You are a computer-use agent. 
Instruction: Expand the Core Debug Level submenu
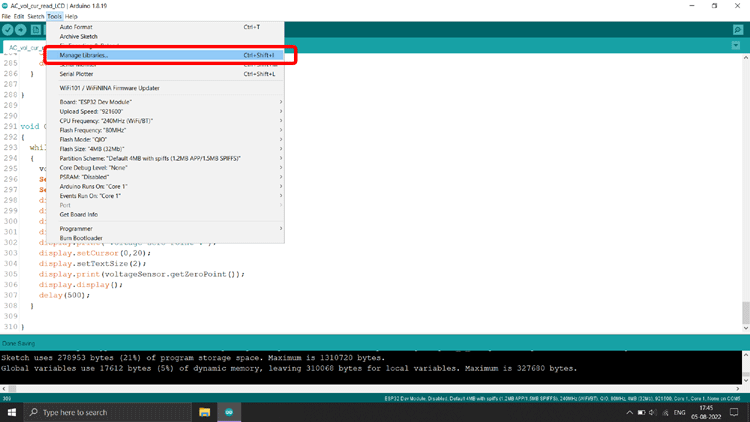tap(165, 168)
